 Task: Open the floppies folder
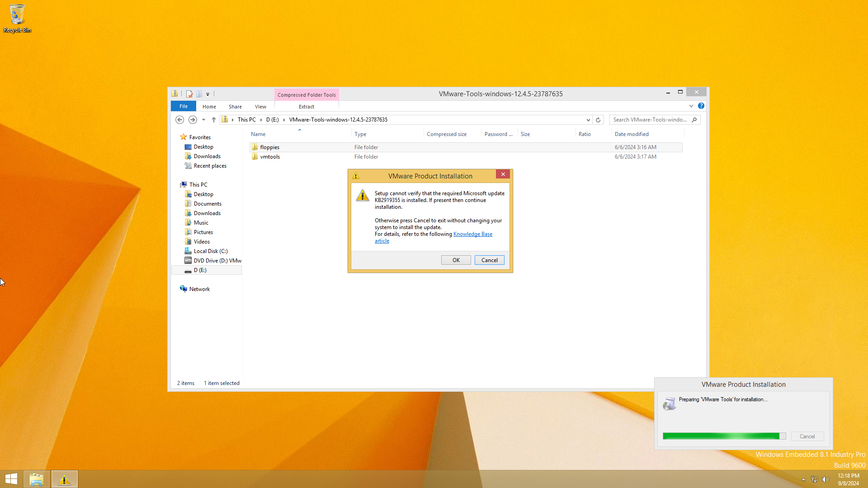(269, 147)
